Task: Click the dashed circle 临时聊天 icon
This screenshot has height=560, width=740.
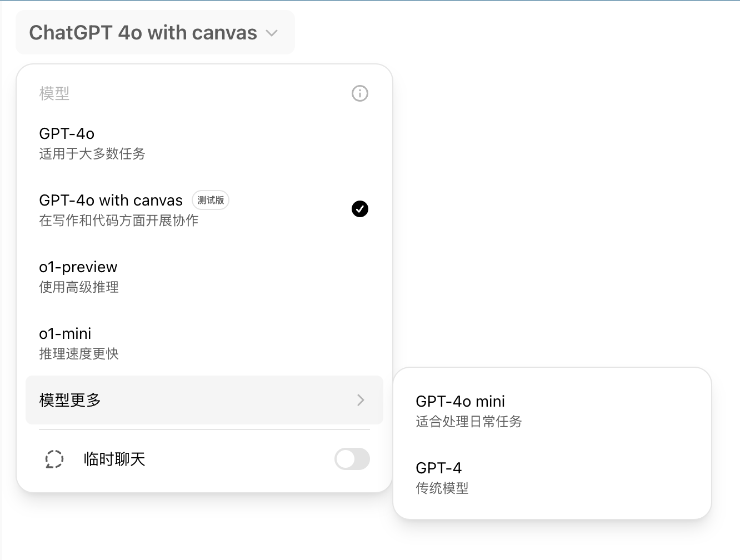Action: (54, 459)
